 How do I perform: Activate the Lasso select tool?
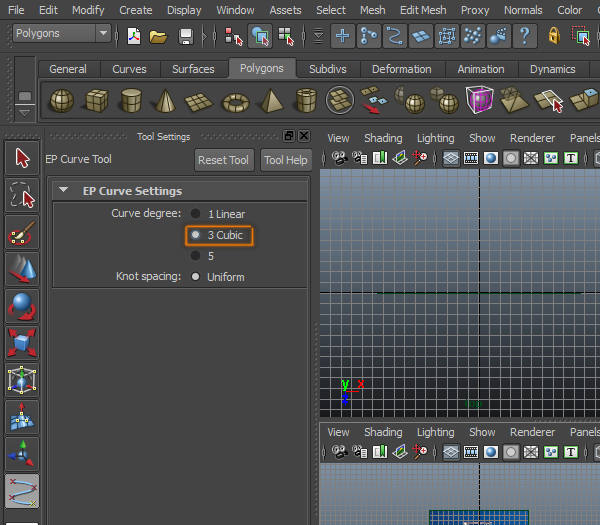pyautogui.click(x=22, y=194)
